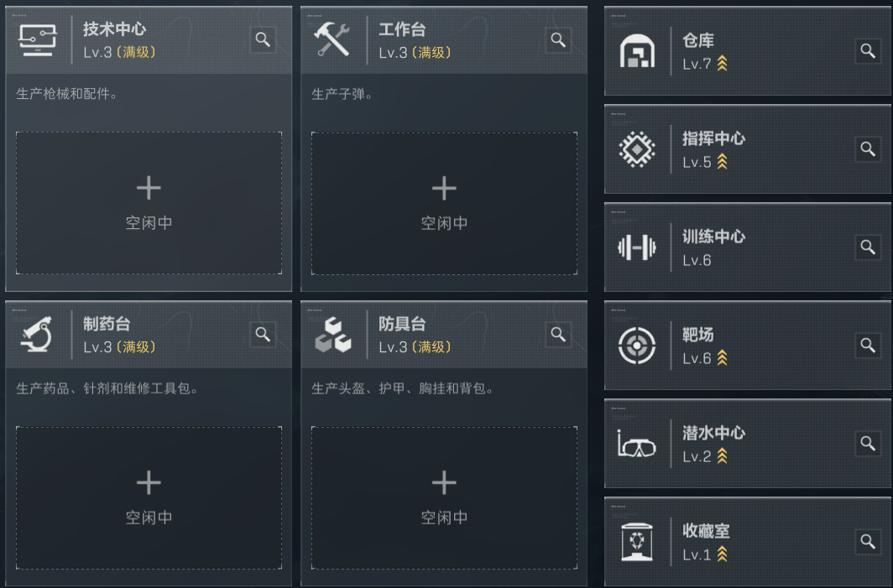Click the 收藏室 Lv.1 upgrade chevrons
Image resolution: width=893 pixels, height=588 pixels.
pyautogui.click(x=722, y=554)
